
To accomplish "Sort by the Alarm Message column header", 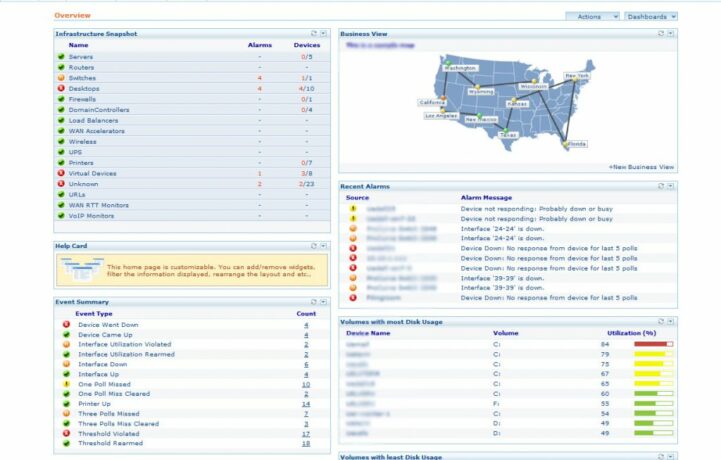I will tap(486, 198).
